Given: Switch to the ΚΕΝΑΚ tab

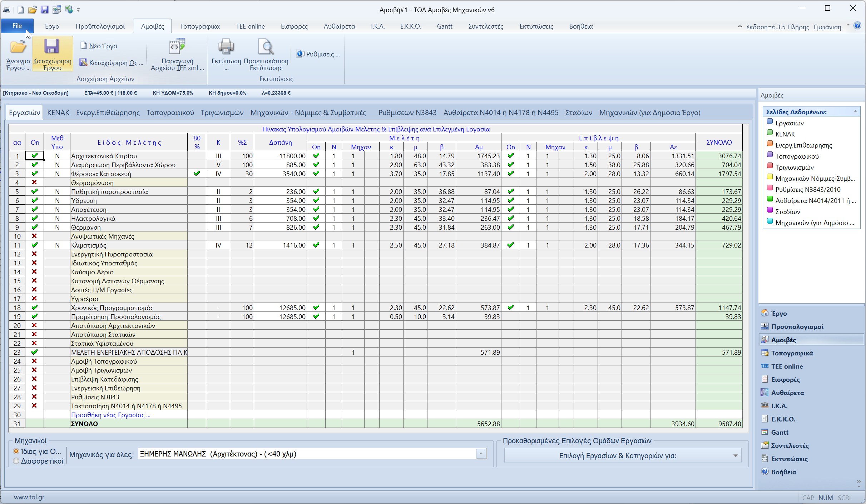Looking at the screenshot, I should tap(58, 113).
